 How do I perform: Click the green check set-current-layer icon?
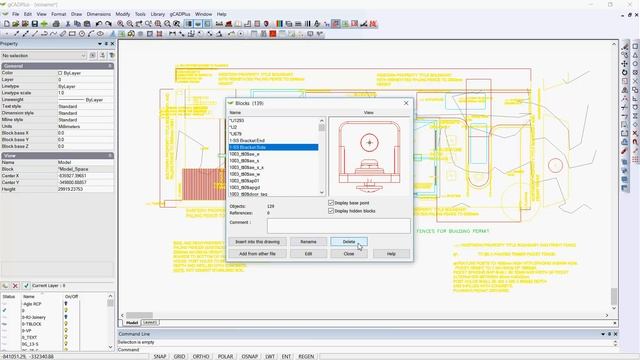tap(27, 286)
